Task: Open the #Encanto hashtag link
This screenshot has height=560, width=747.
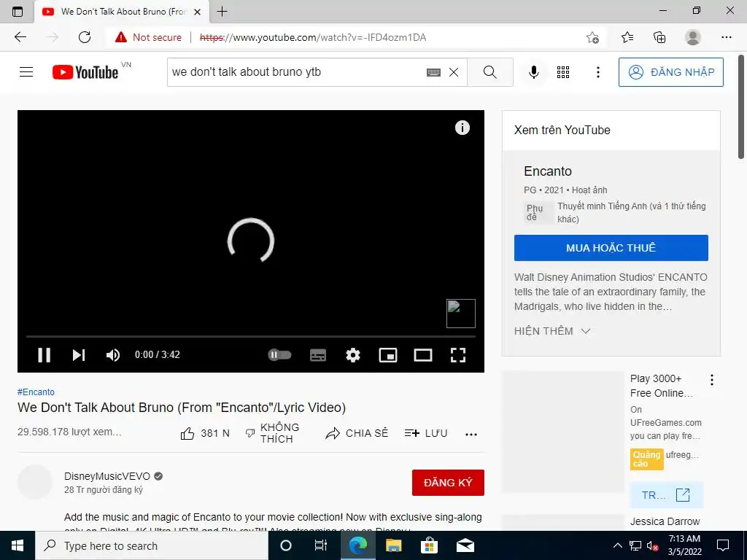Action: point(36,392)
